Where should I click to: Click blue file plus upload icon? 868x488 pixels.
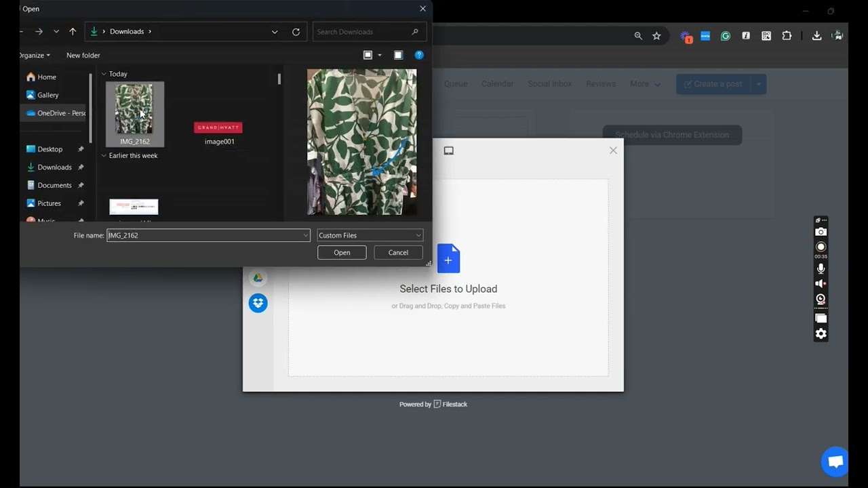click(x=448, y=258)
